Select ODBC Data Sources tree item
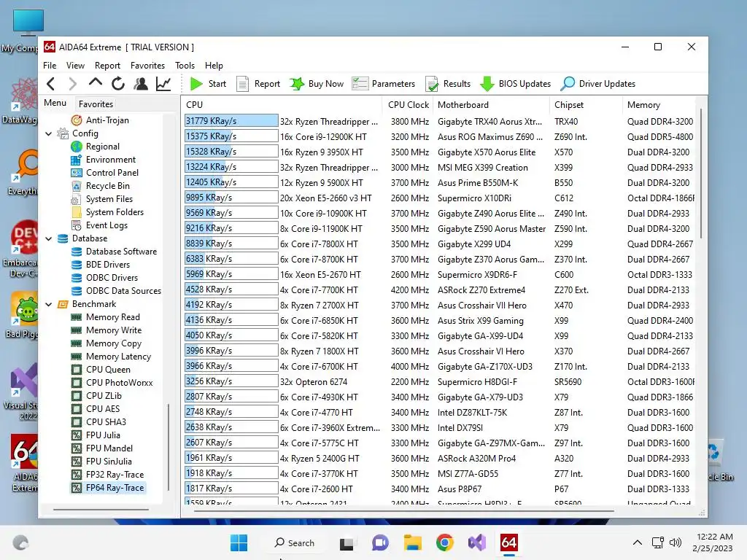The height and width of the screenshot is (560, 747). click(116, 291)
